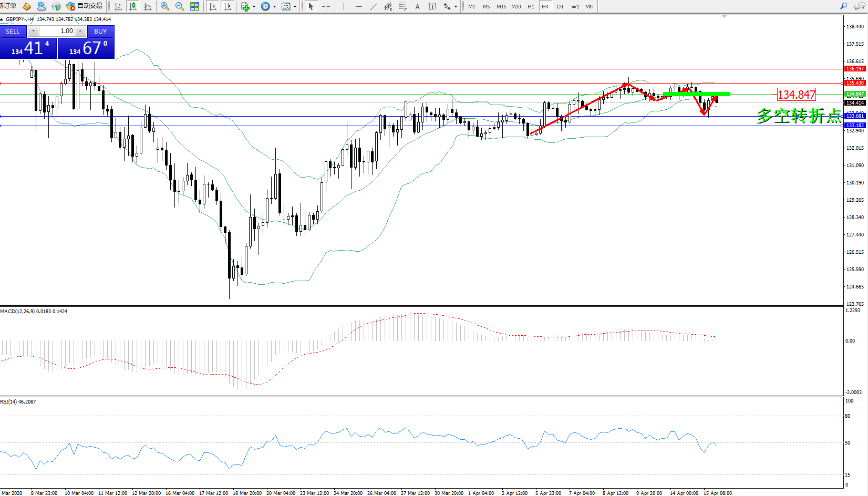The width and height of the screenshot is (868, 496).
Task: Open the add indicators dropdown arrow
Action: (254, 7)
